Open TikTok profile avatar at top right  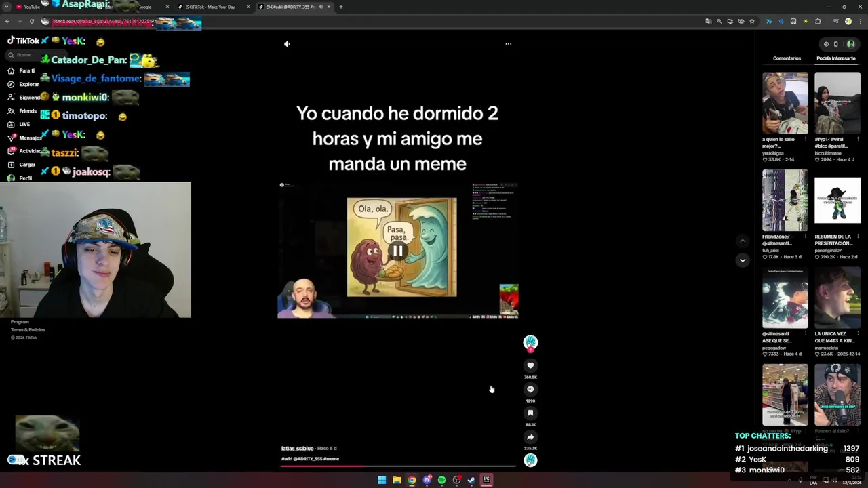pos(850,44)
